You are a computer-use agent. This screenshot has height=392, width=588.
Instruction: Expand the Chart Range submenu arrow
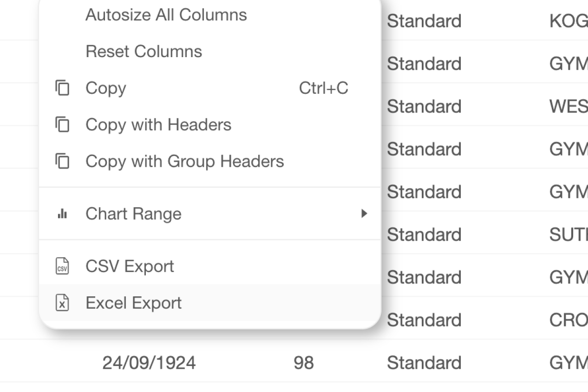pyautogui.click(x=364, y=214)
